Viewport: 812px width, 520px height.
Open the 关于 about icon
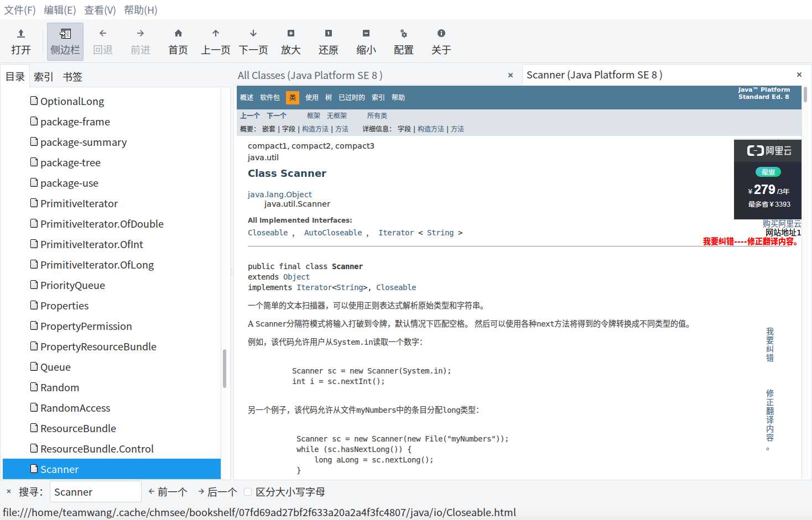point(441,34)
